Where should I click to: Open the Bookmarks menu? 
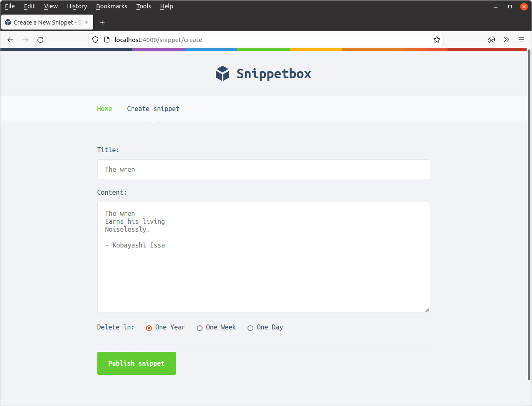pyautogui.click(x=111, y=6)
